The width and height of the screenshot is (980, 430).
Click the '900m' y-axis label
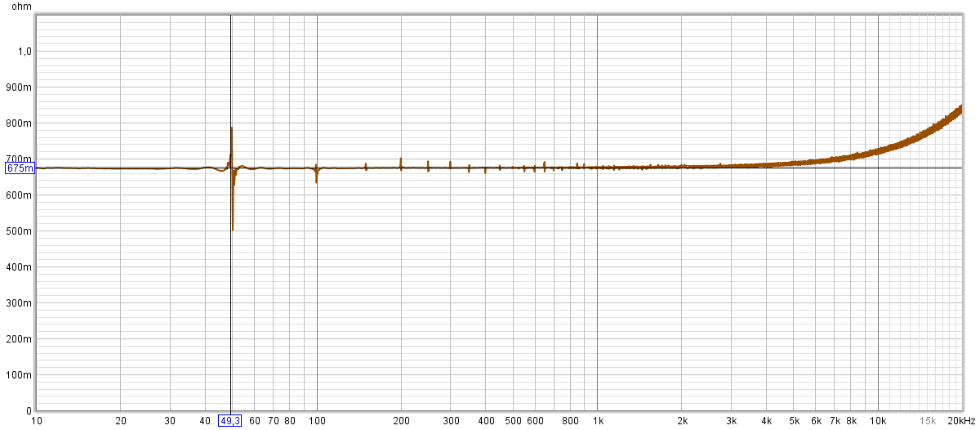20,87
